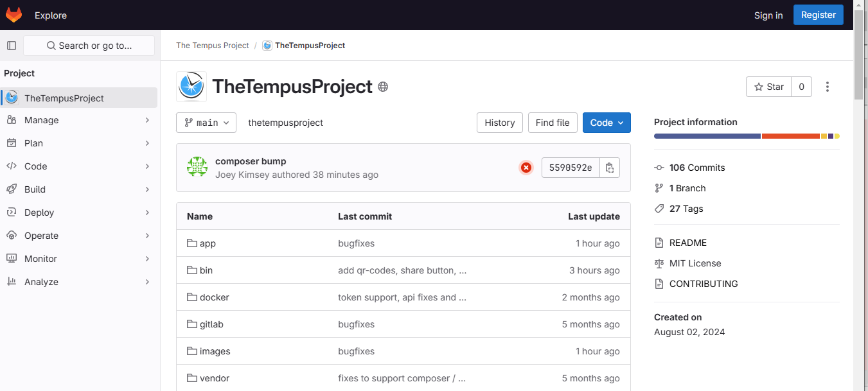868x391 pixels.
Task: Click the 5590592e commit hash
Action: pos(571,168)
